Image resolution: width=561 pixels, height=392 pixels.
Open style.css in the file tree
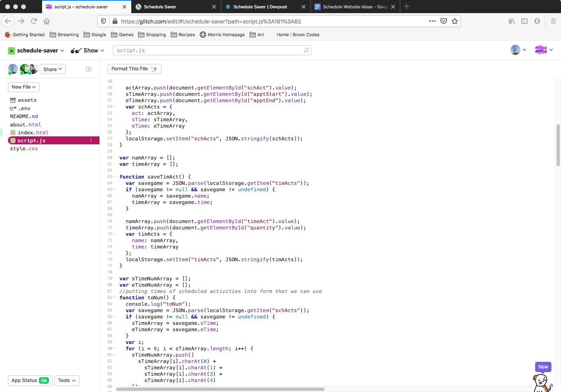(x=24, y=149)
